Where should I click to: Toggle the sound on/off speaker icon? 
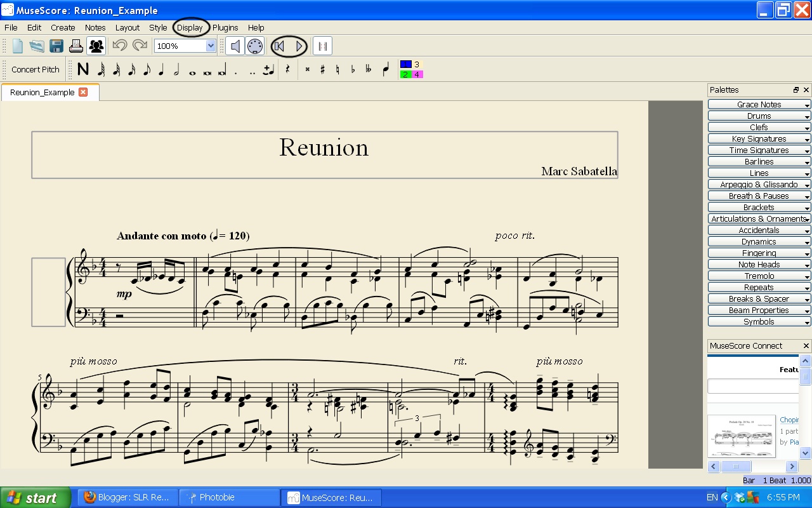(x=236, y=46)
